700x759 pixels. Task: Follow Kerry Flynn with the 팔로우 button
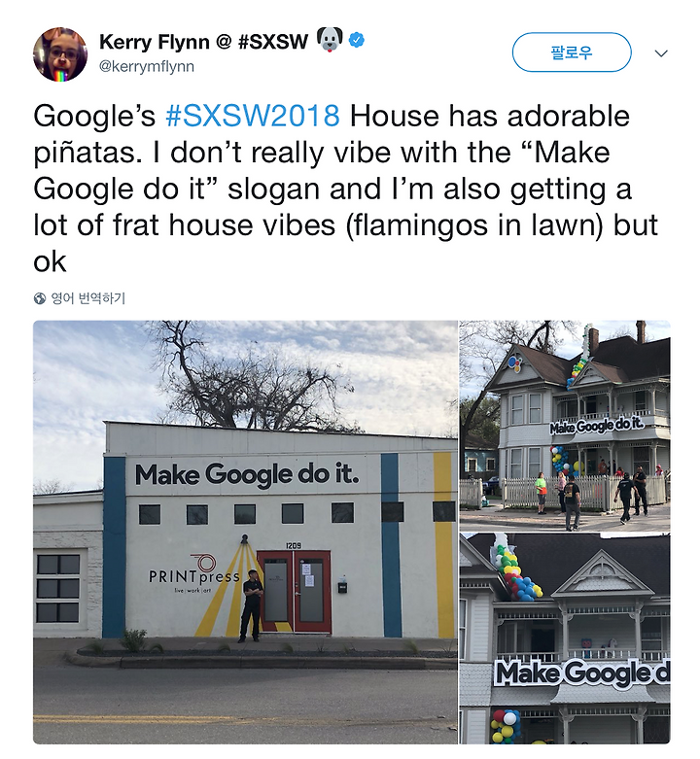click(x=572, y=52)
